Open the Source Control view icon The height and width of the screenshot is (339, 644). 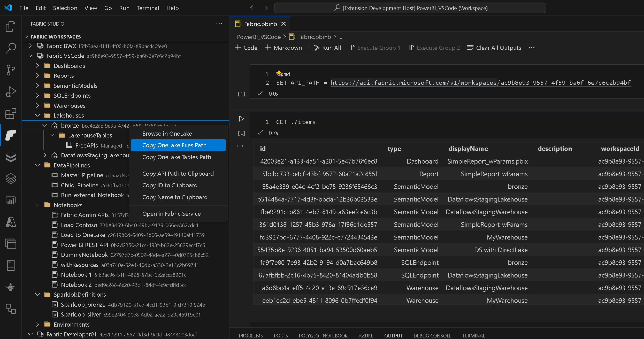pyautogui.click(x=11, y=70)
